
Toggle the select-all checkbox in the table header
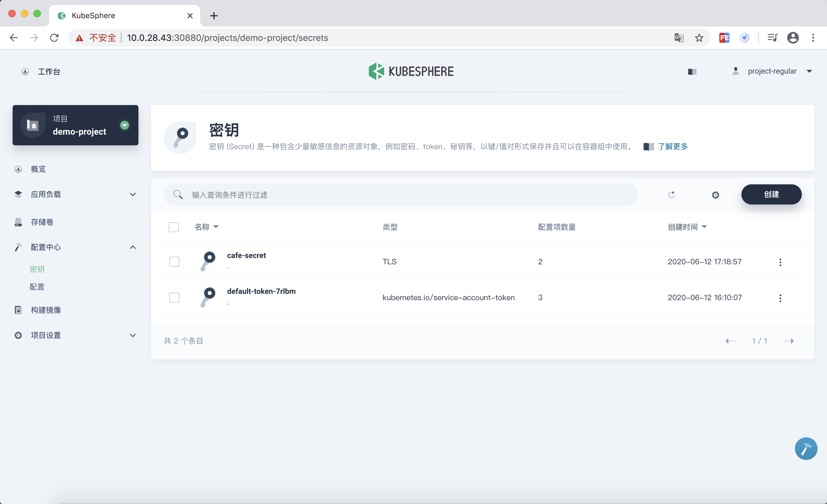[173, 227]
